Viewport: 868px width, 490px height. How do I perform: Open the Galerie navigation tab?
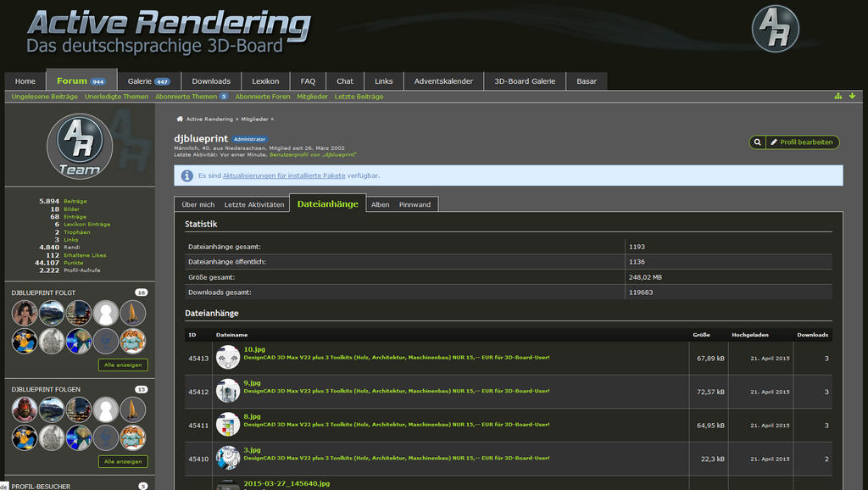pos(149,81)
